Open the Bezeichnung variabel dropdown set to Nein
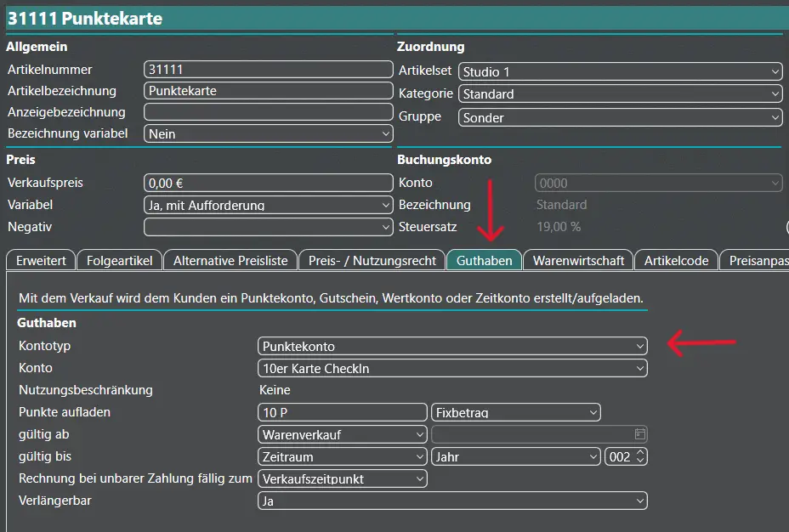The height and width of the screenshot is (532, 789). 268,133
